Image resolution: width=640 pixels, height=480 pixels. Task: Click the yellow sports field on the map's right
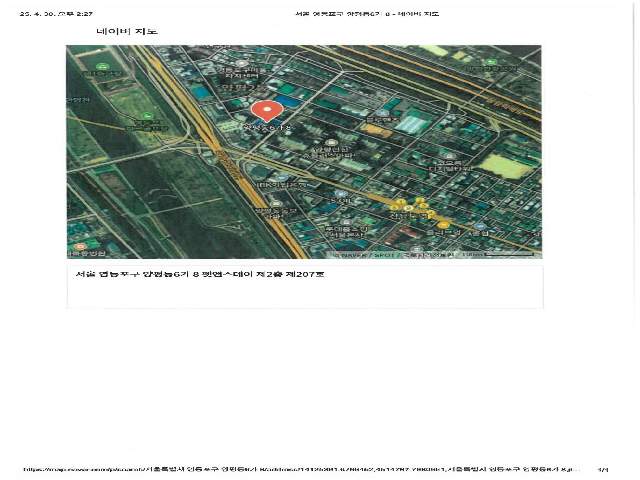point(507,166)
